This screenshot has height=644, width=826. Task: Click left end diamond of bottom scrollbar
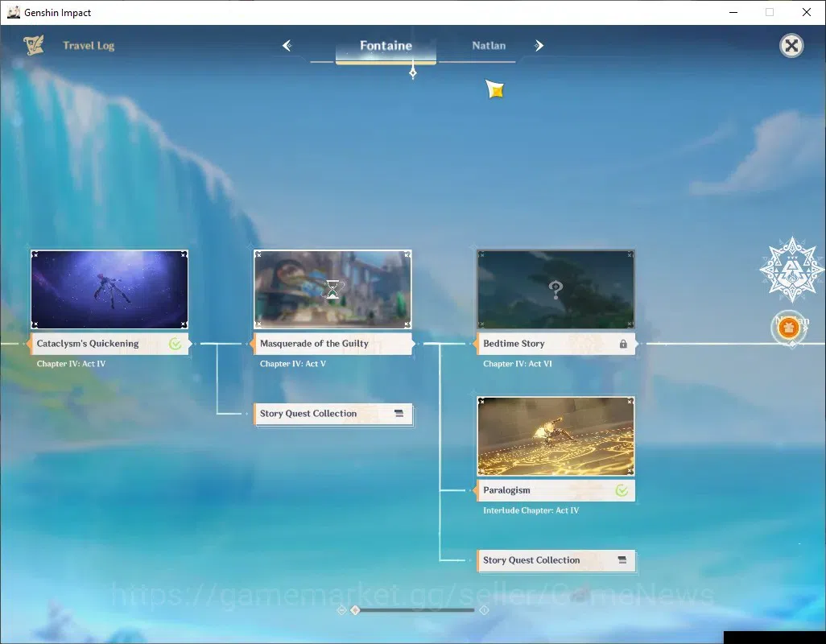click(x=341, y=610)
